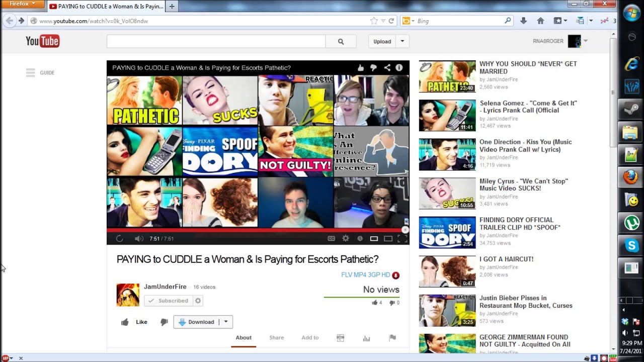Open the JamUnderFire channel name link

point(165,287)
